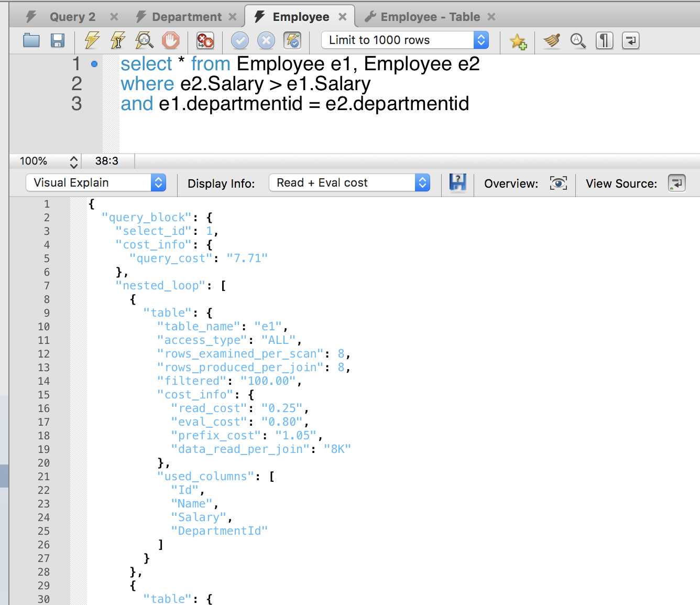The image size is (700, 605).
Task: Open the Read + Eval cost dropdown
Action: (x=349, y=182)
